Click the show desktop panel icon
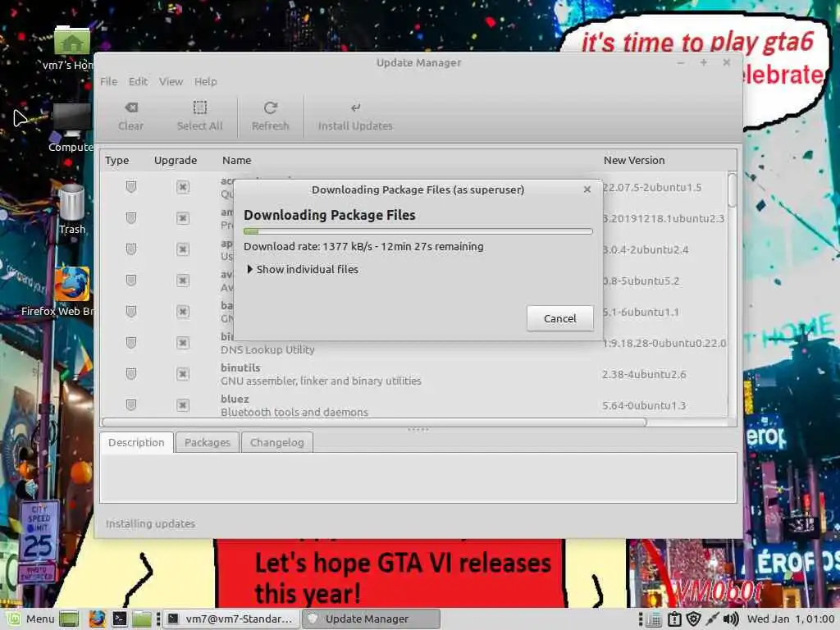Viewport: 840px width, 630px height. (69, 619)
